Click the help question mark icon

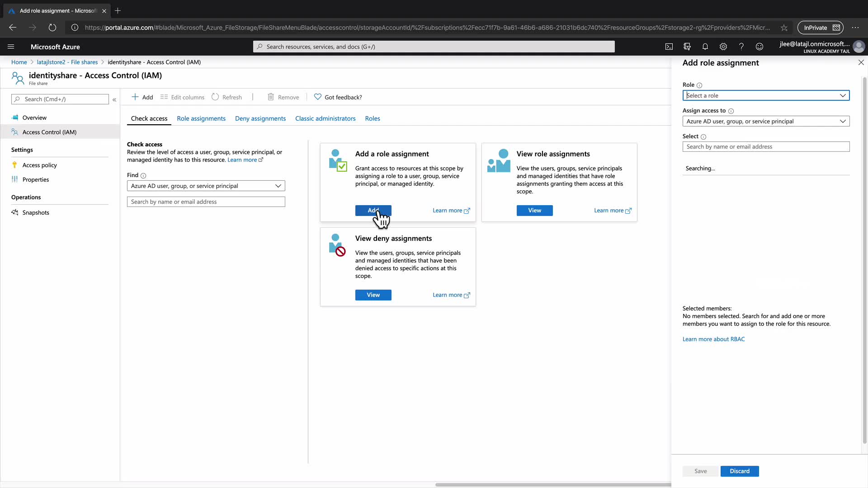tap(741, 47)
